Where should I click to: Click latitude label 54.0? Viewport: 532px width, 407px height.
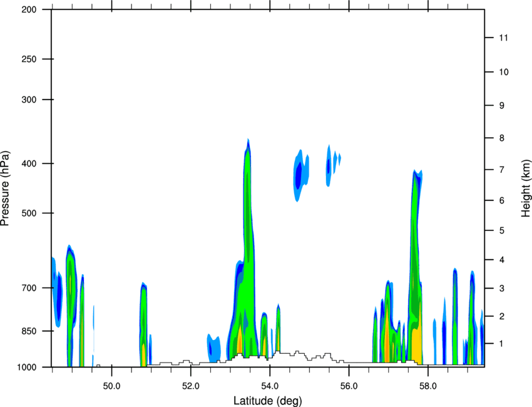[270, 386]
